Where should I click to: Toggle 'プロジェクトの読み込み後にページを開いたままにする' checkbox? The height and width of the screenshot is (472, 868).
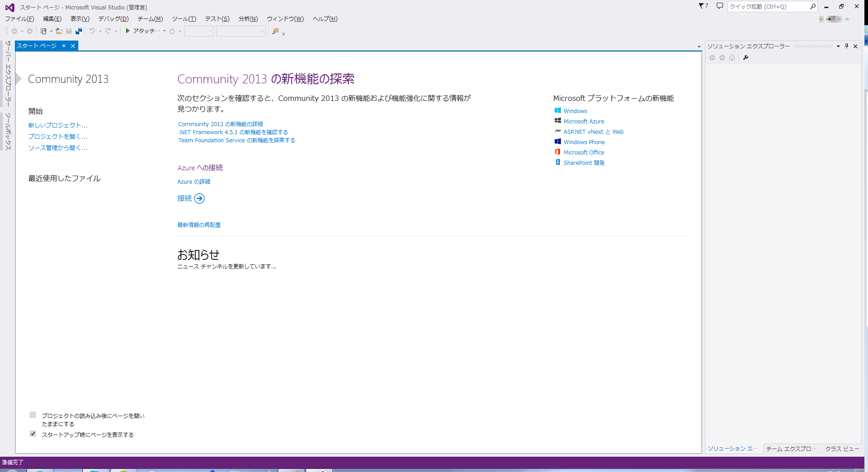coord(33,415)
